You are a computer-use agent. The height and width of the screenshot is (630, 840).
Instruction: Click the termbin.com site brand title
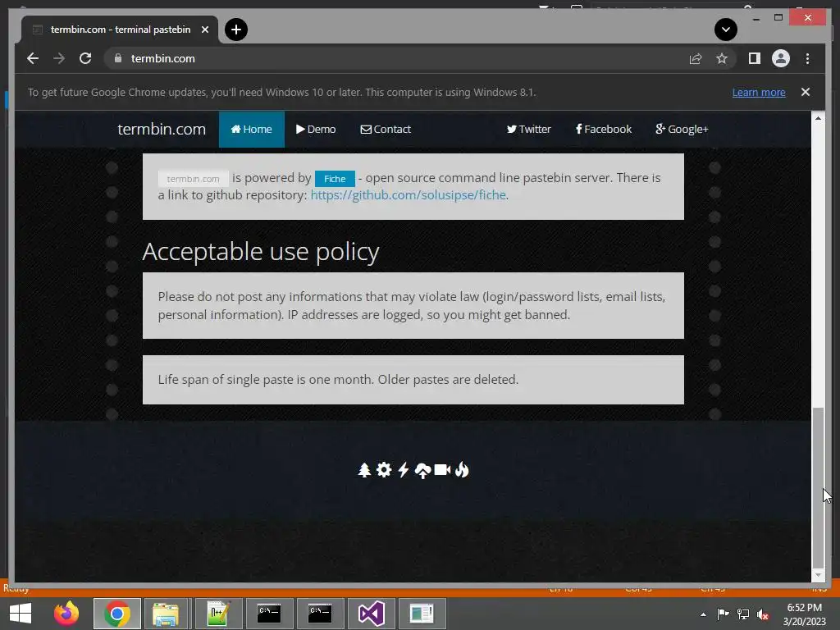162,129
